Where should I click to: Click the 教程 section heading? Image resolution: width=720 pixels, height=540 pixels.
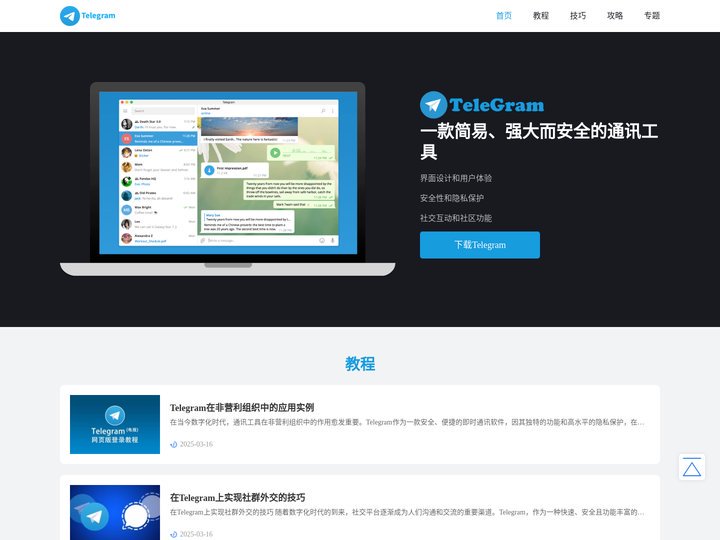(x=360, y=364)
